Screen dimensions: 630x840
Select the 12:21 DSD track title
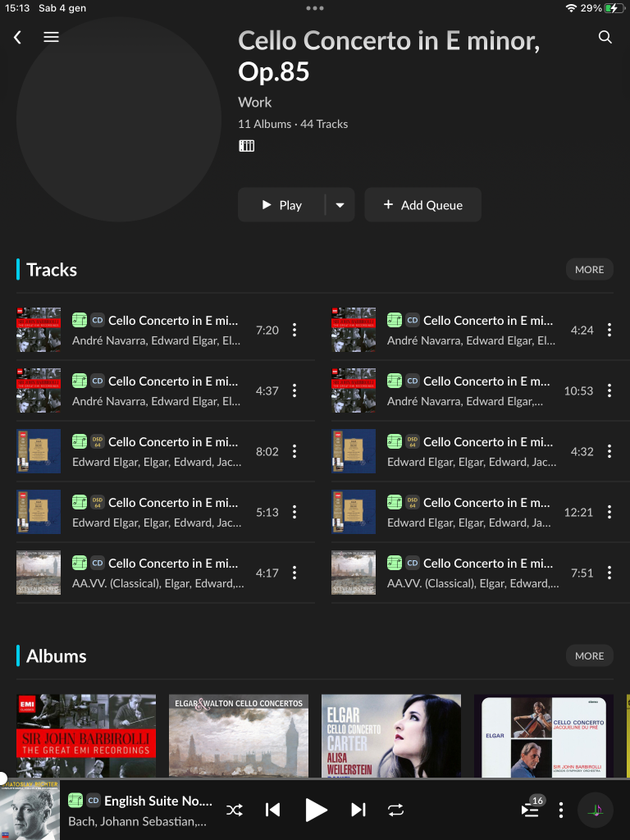point(486,503)
